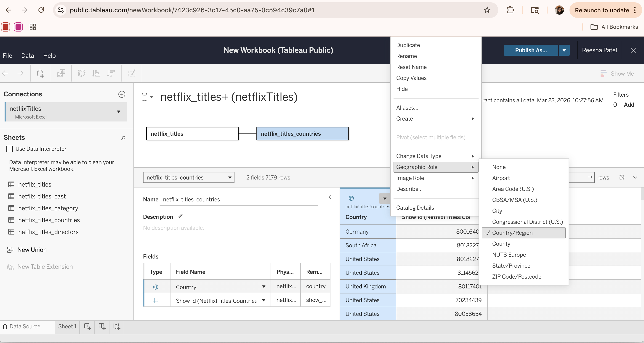
Task: Click the new dashboard icon in the bottom bar
Action: (x=102, y=327)
